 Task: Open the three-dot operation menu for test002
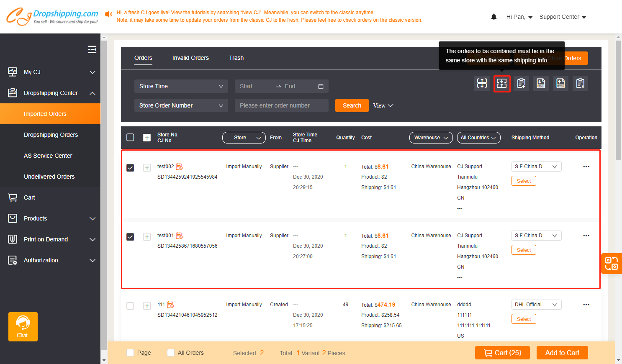point(586,167)
